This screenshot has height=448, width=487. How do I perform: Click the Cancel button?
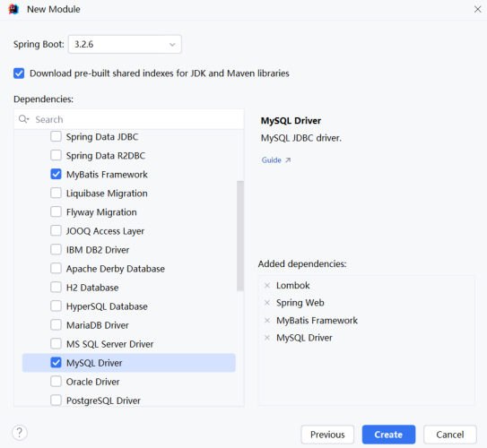coord(449,435)
